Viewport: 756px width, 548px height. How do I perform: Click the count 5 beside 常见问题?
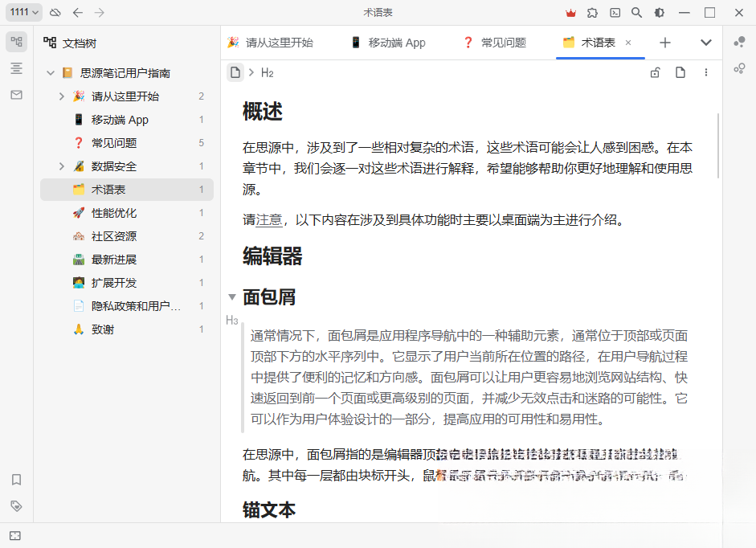[201, 143]
